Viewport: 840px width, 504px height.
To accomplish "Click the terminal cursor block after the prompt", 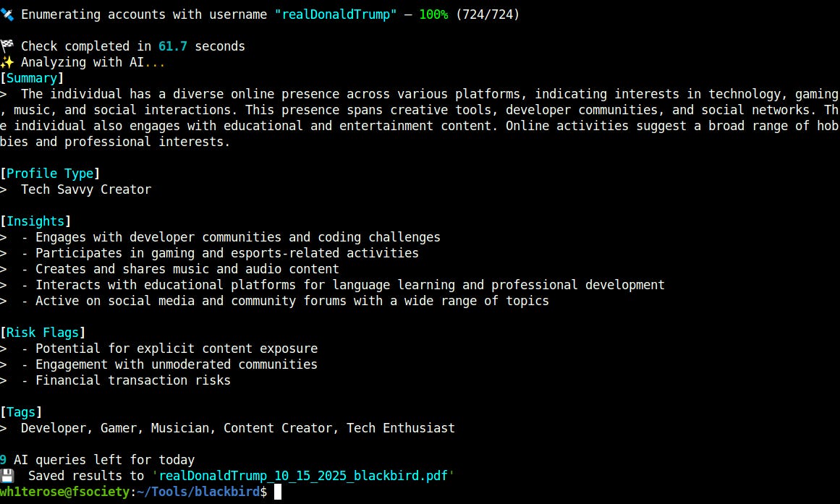I will [x=278, y=492].
